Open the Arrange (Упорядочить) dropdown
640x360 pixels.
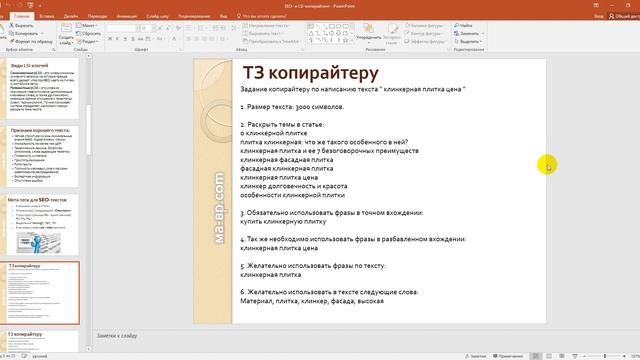[369, 33]
